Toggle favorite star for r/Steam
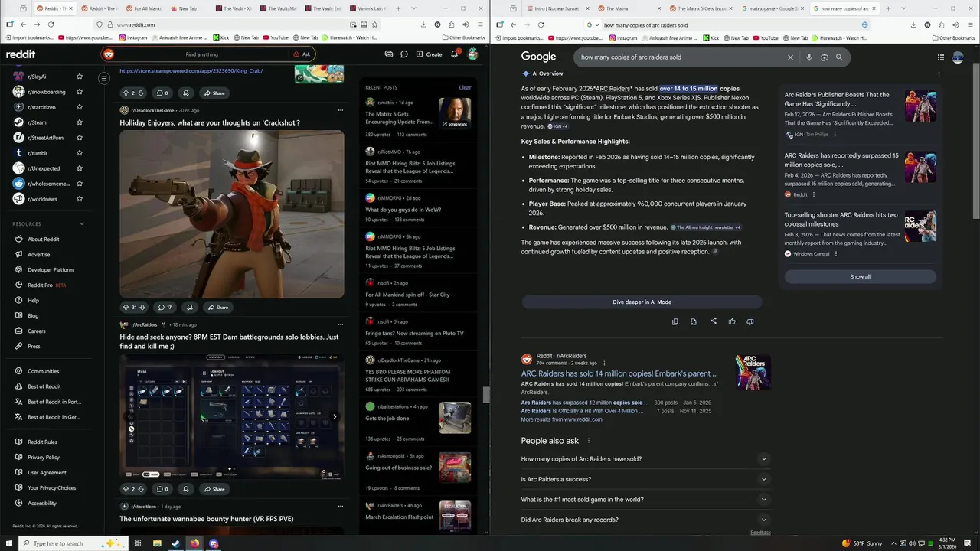Screen dimensions: 980x551 [80, 122]
